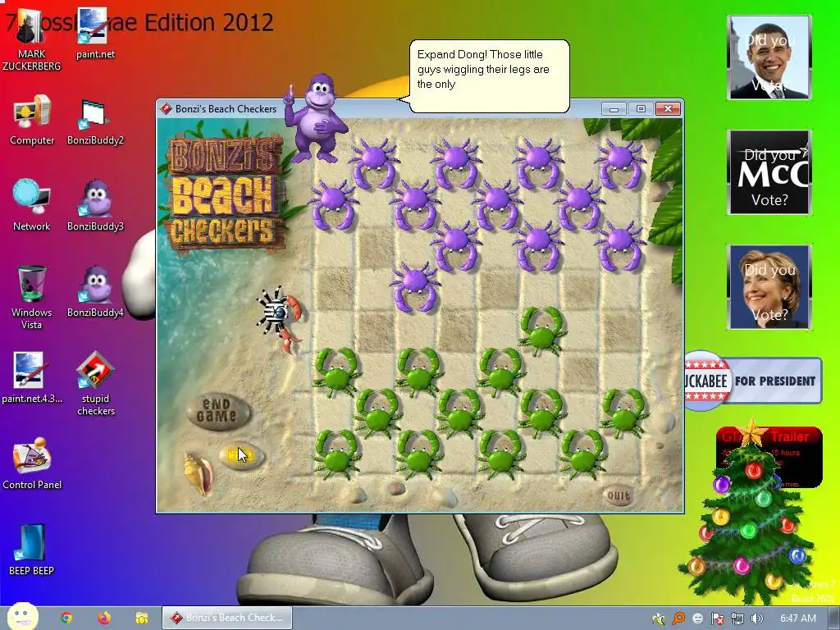Click the 6:47 AM taskbar clock
Screen dimensions: 840x630
coord(798,619)
